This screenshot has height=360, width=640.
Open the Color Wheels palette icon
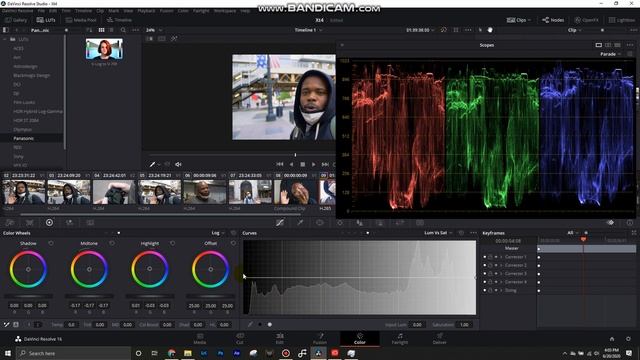tap(49, 223)
